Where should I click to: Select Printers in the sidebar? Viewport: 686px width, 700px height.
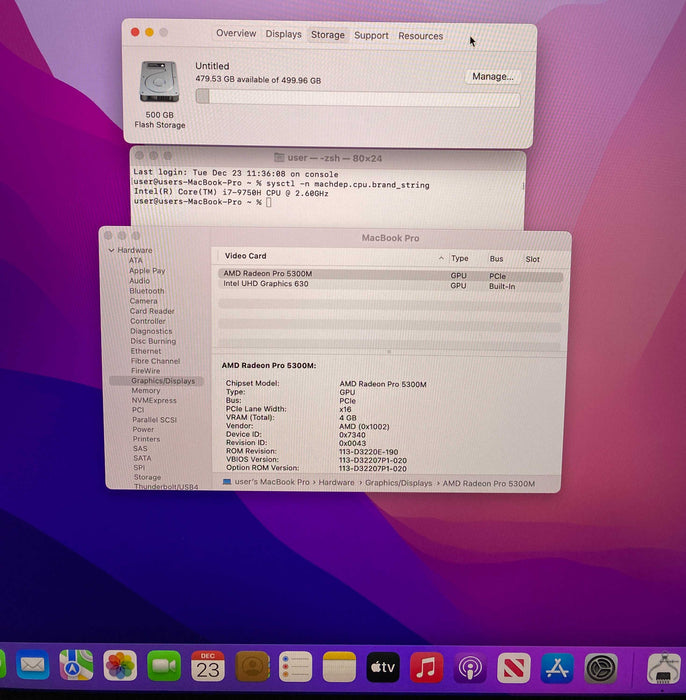point(146,439)
